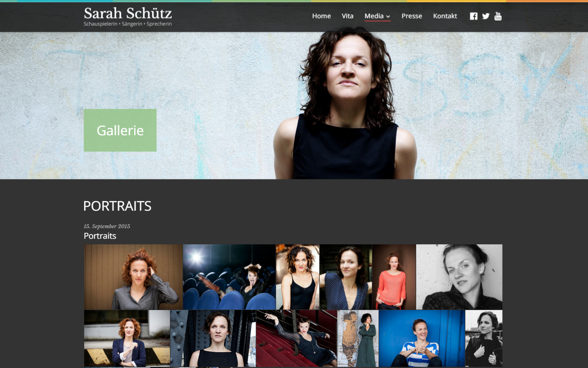Open the navy blazer portrait thumbnail

point(127,339)
